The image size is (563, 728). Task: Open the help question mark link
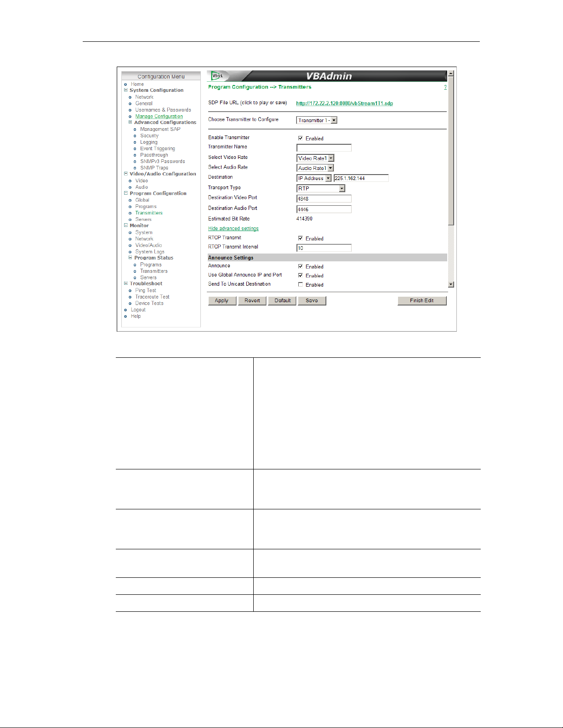445,87
